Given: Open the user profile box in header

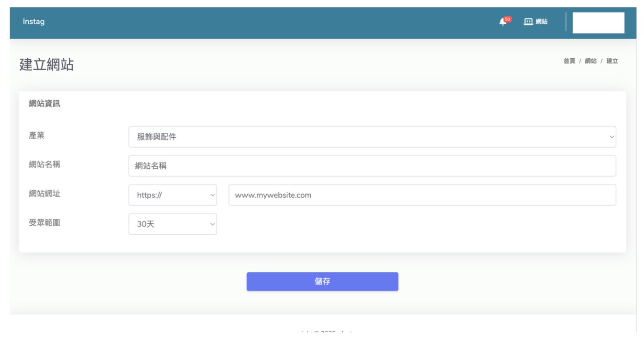Looking at the screenshot, I should [598, 23].
